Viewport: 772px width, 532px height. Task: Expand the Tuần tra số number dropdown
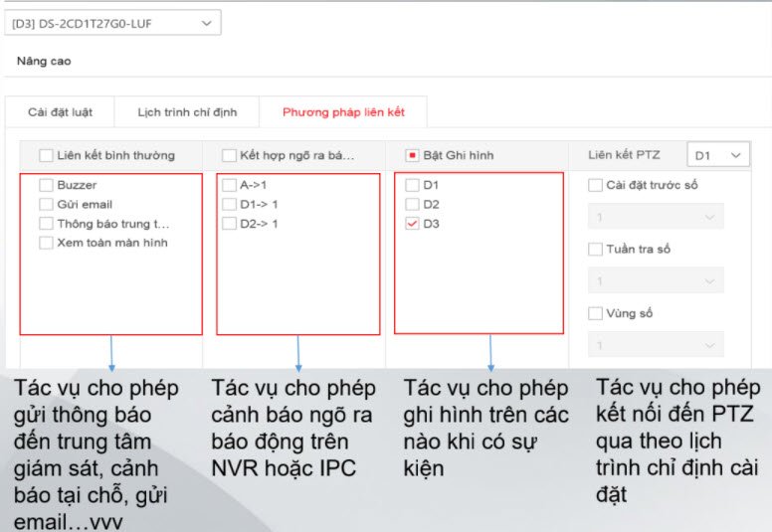(x=656, y=281)
